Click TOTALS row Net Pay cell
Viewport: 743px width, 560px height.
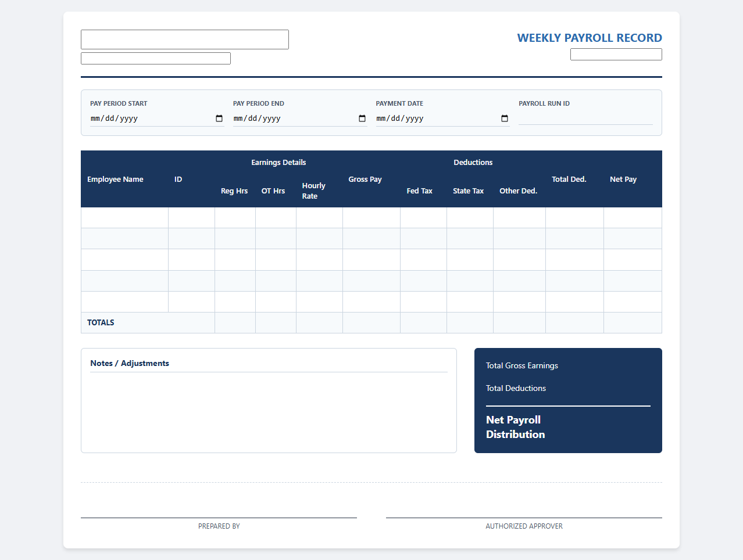[633, 323]
